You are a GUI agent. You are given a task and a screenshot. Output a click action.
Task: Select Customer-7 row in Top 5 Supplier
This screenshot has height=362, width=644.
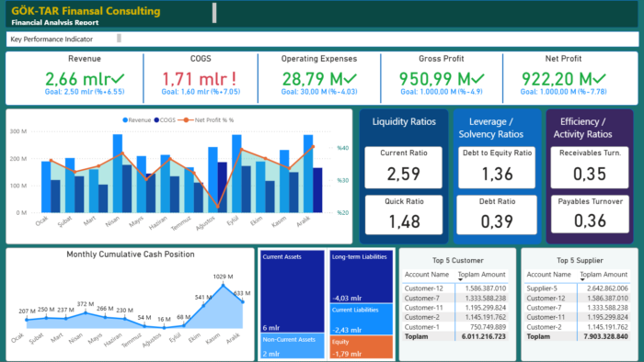[577, 308]
